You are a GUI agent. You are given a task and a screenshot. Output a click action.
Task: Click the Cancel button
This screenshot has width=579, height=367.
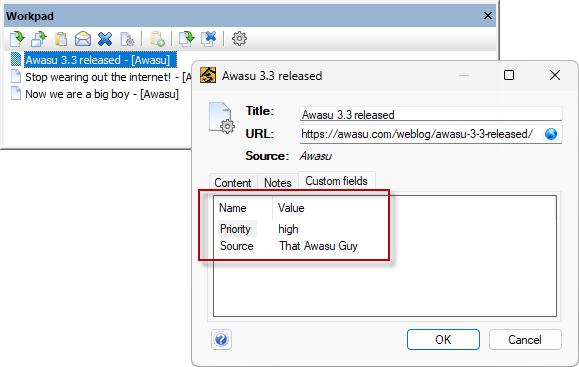[525, 339]
